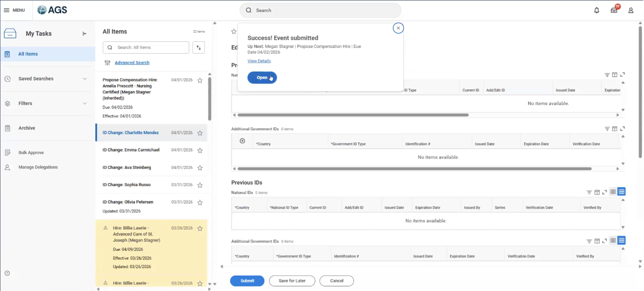Expand proposed National IDs table to fullscreen
Screen dimensions: 644x291
coord(622,75)
